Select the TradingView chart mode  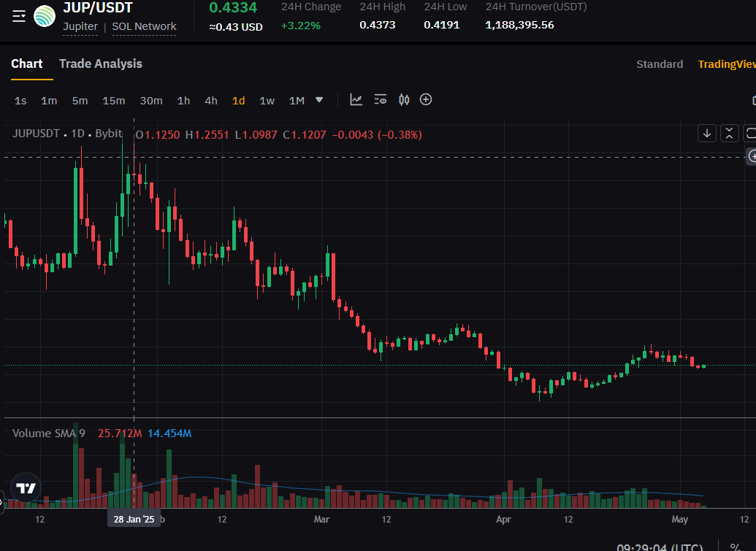click(x=727, y=64)
